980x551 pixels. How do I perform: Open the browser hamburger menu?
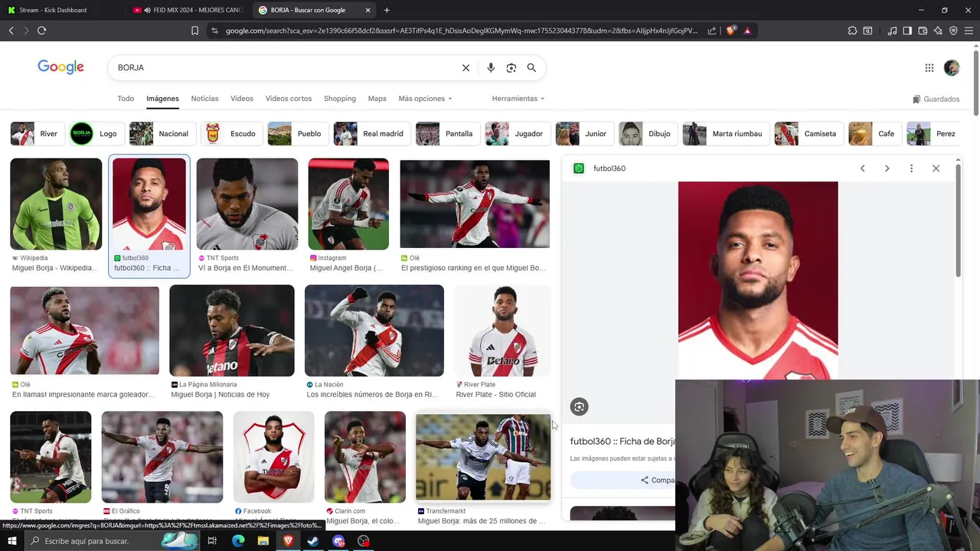[969, 31]
